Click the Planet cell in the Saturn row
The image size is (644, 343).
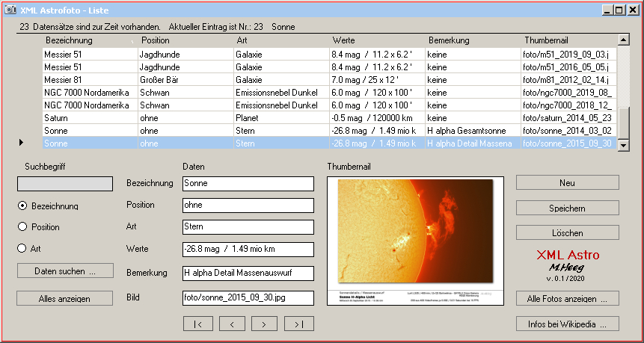coord(282,118)
